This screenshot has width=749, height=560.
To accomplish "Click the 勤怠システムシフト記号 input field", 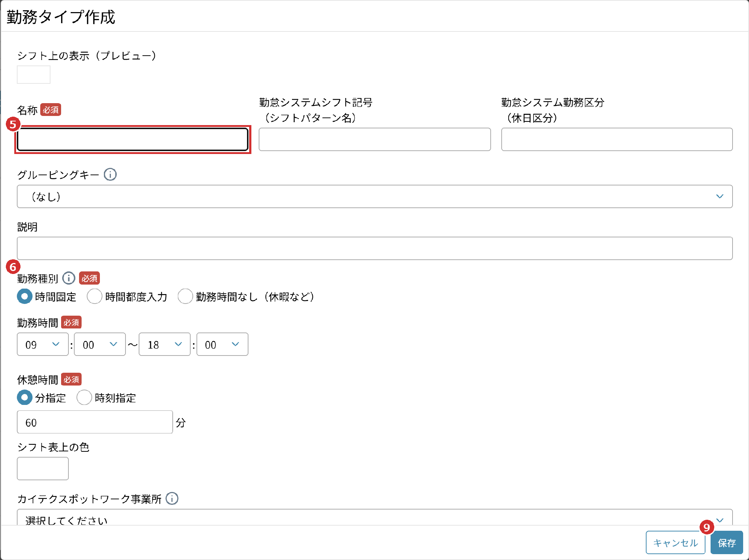I will coord(375,139).
